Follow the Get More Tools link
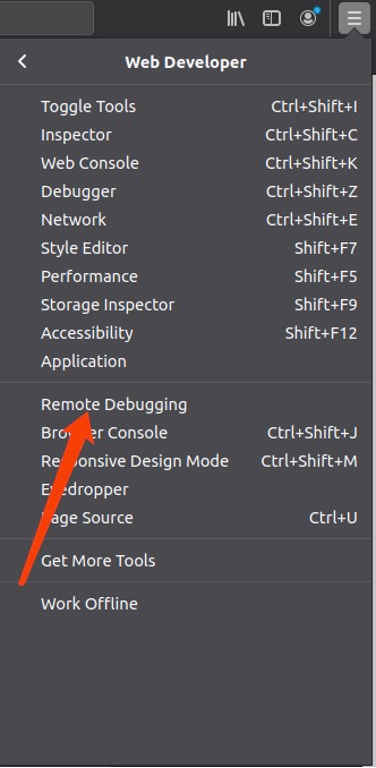The image size is (376, 768). (188, 561)
